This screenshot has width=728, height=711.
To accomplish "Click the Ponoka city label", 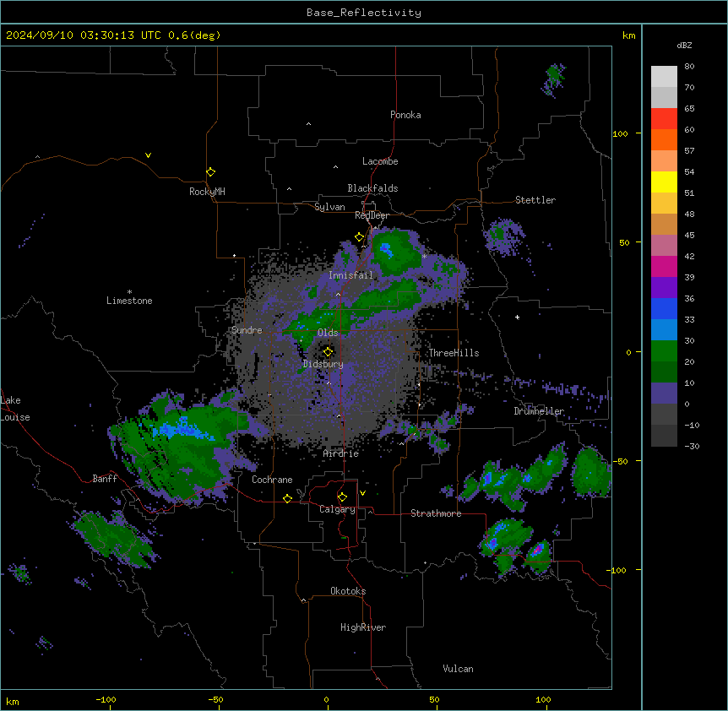I will coord(405,115).
